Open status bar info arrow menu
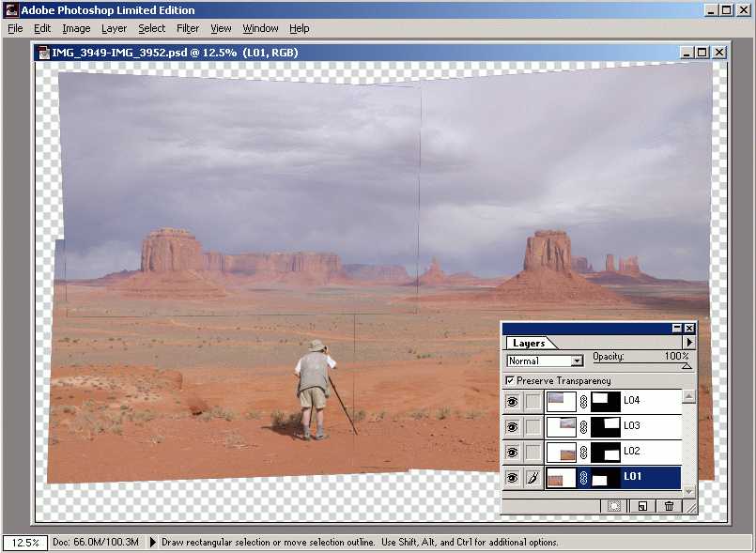This screenshot has height=553, width=756. coord(152,542)
